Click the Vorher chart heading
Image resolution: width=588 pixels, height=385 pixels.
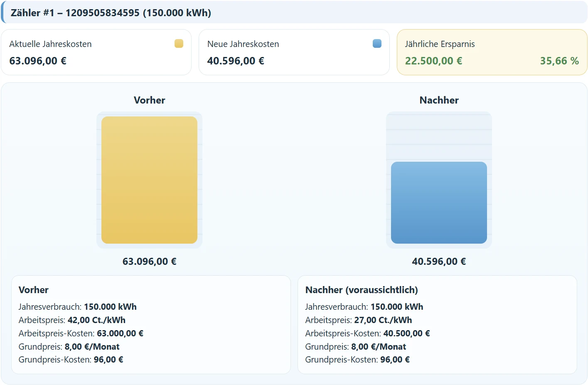(149, 100)
